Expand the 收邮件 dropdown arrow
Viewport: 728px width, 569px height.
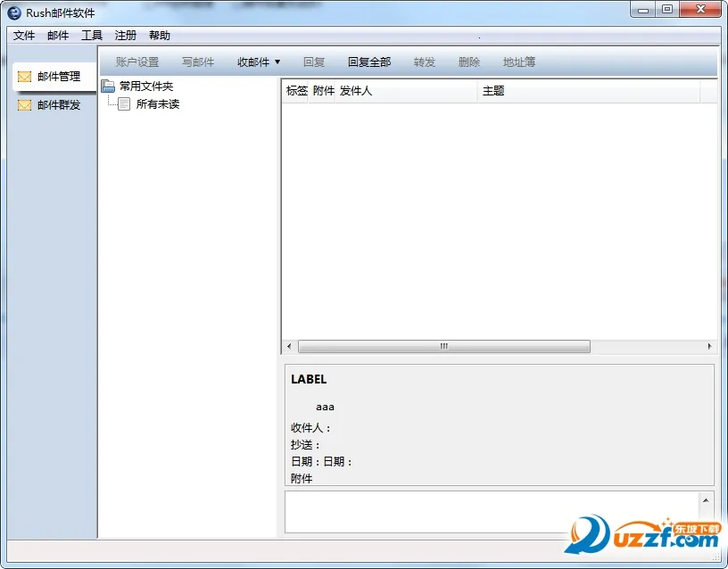277,62
